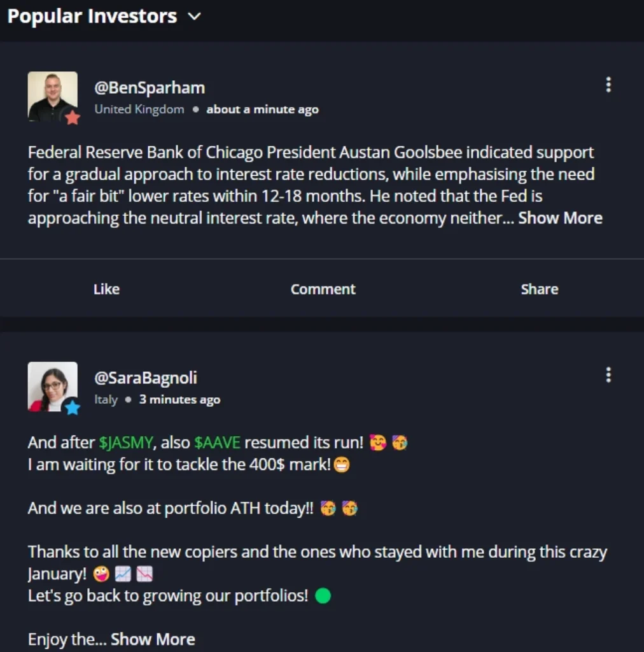Click the green circle emoji in SaraBagnoli's post
The image size is (644, 652).
(x=323, y=595)
